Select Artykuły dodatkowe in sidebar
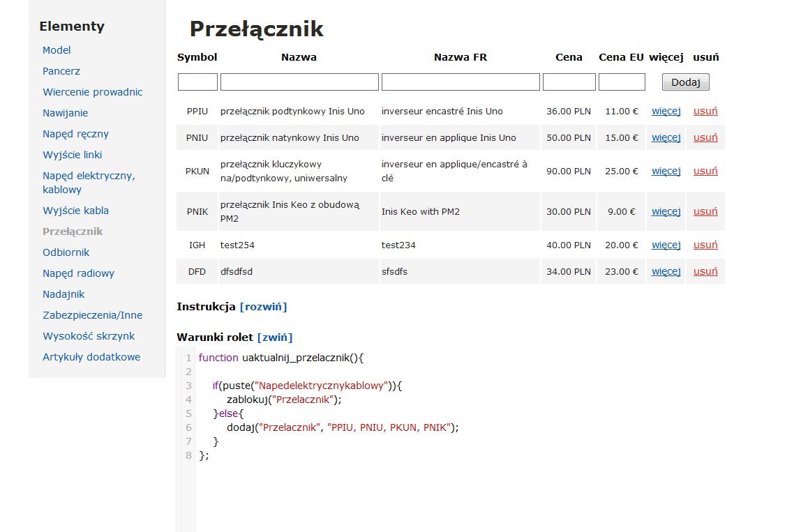The width and height of the screenshot is (794, 532). point(91,357)
